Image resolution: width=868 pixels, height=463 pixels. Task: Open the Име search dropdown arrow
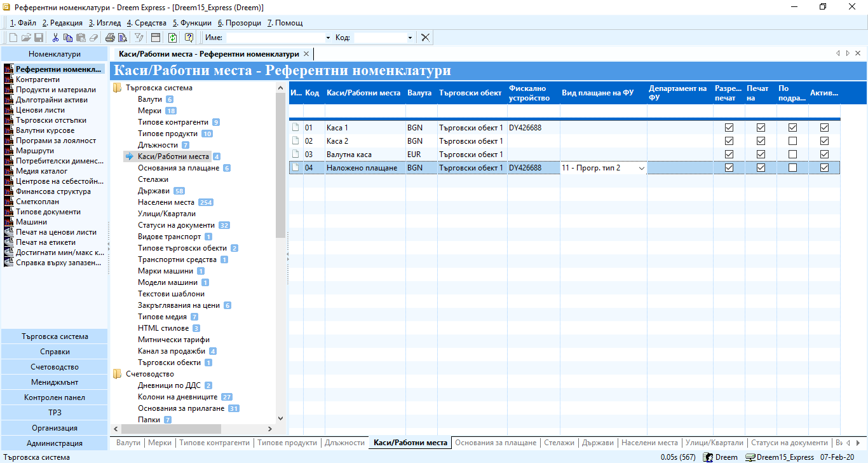(328, 38)
